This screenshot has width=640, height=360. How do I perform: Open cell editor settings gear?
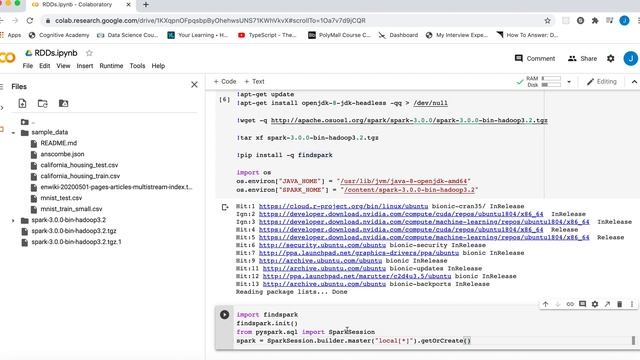(595, 304)
